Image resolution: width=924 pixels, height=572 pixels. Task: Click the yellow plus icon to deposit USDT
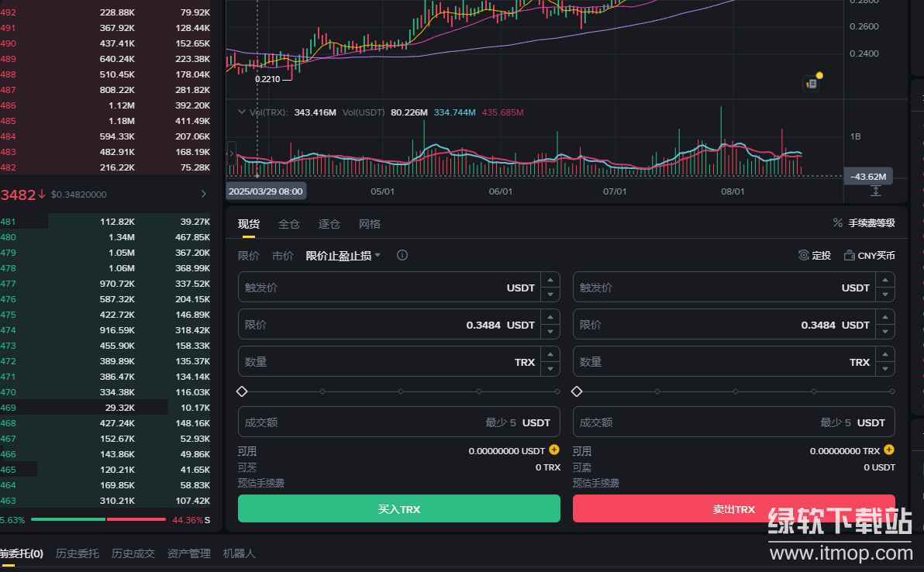[554, 450]
